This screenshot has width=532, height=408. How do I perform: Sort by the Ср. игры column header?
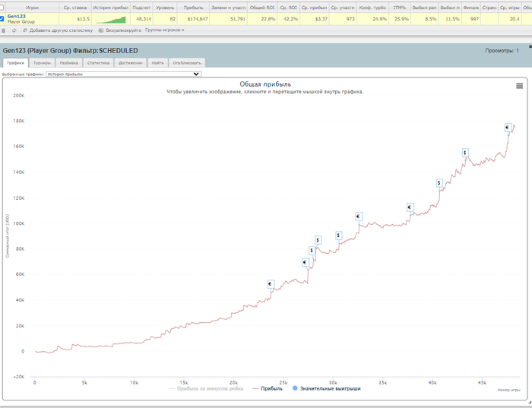click(510, 8)
